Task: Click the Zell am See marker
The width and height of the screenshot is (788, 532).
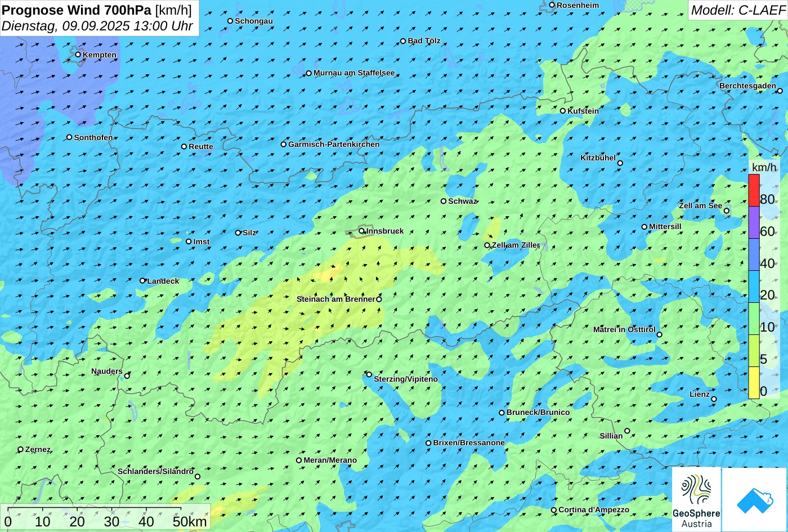Action: [727, 211]
